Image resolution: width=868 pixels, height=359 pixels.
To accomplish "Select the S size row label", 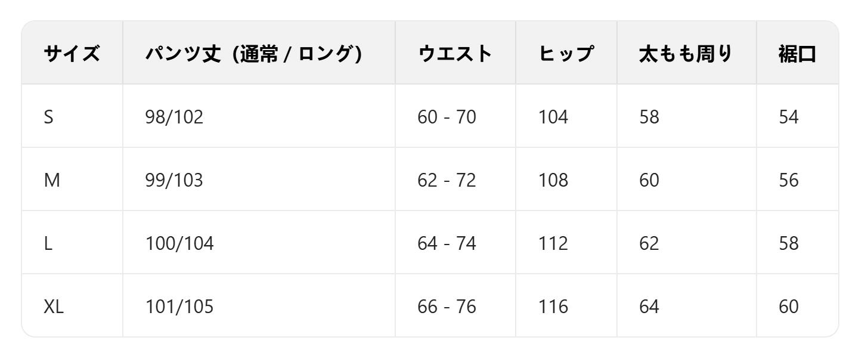I will tap(48, 116).
